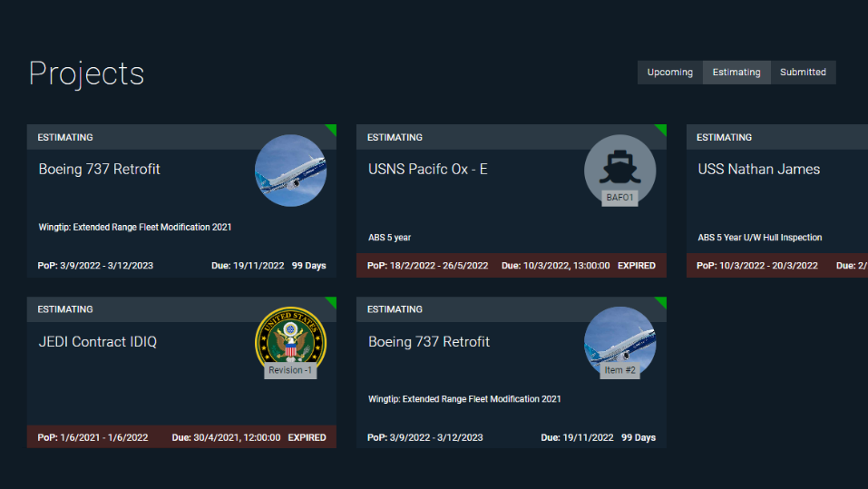Image resolution: width=868 pixels, height=489 pixels.
Task: Click 'PoP: 10/3/2022 - 20/3/2022' text
Action: pos(757,266)
